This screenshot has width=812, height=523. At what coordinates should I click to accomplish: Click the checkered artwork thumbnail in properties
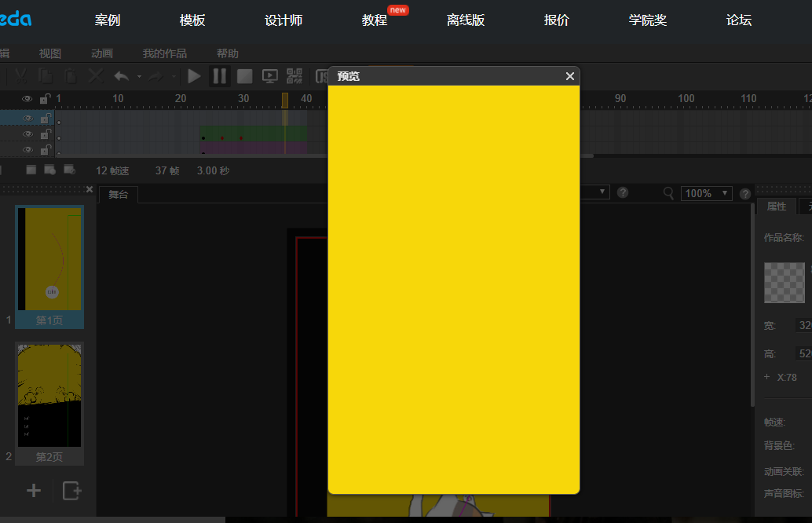(785, 283)
